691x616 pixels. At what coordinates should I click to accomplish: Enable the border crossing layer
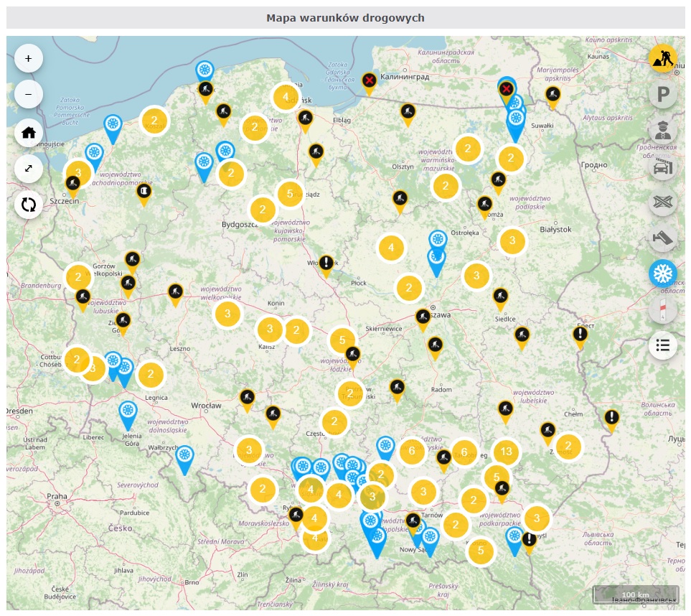point(662,167)
